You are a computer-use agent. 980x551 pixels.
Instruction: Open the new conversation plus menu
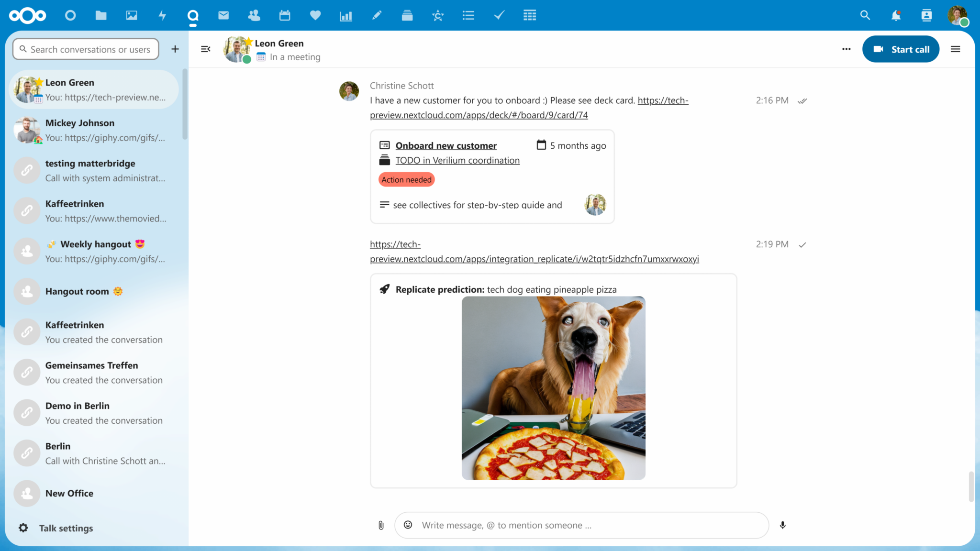175,49
